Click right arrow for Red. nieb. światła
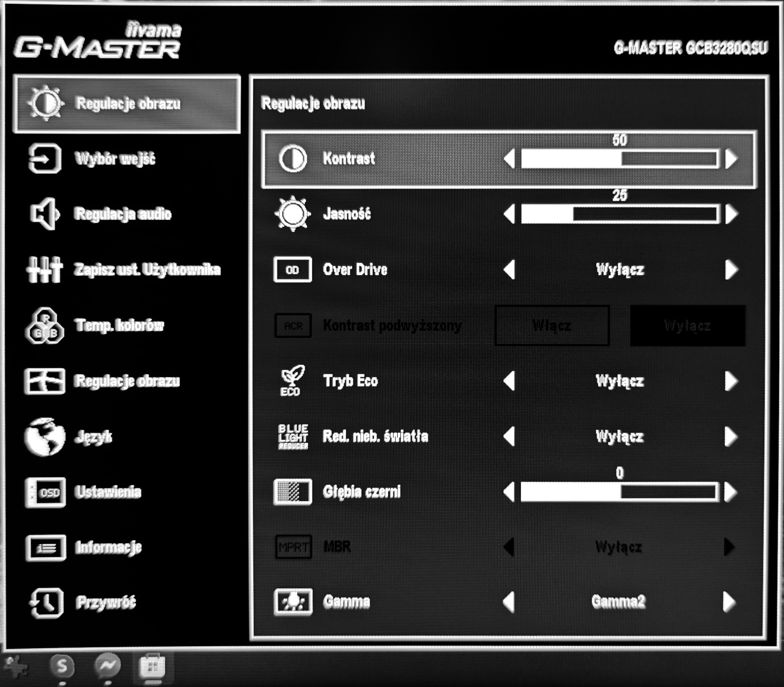784x687 pixels. (731, 437)
